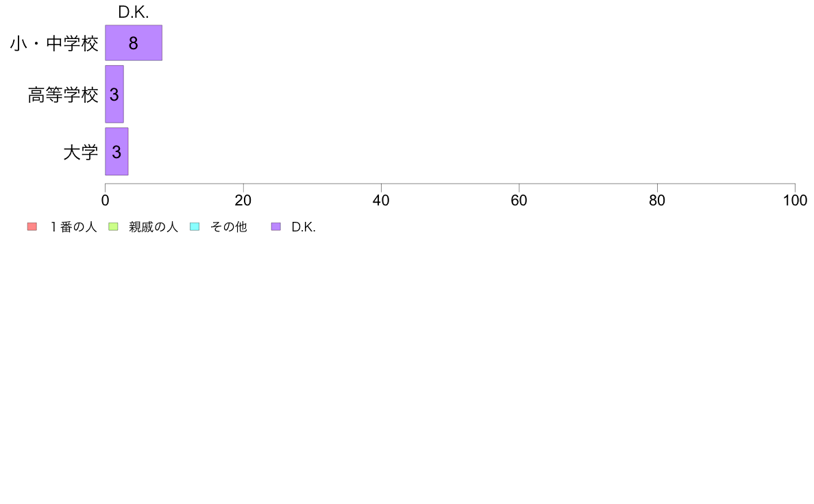Click the 1番の人 legend text
The height and width of the screenshot is (504, 814).
pyautogui.click(x=73, y=227)
